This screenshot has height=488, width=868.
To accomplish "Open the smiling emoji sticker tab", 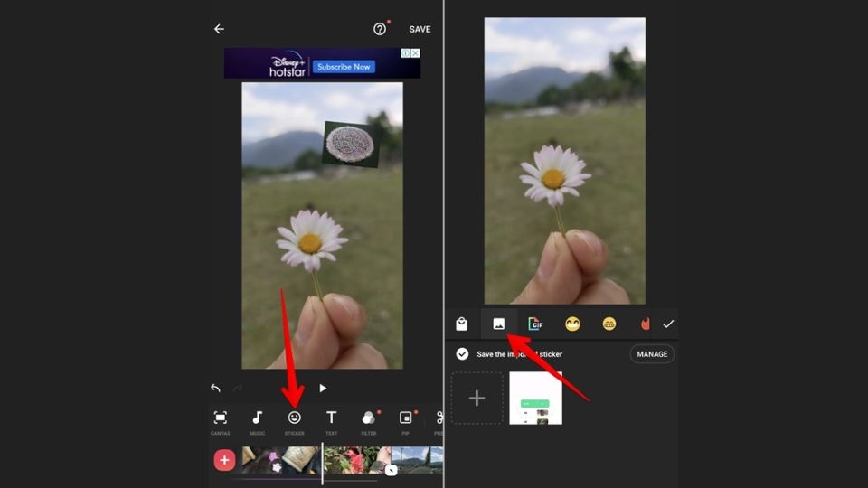I will point(572,324).
